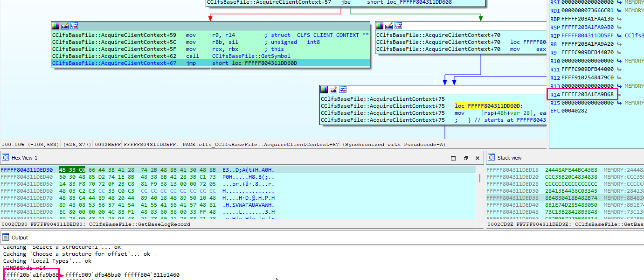Select the AcquireClientContext+67 jmp line

tap(210, 63)
